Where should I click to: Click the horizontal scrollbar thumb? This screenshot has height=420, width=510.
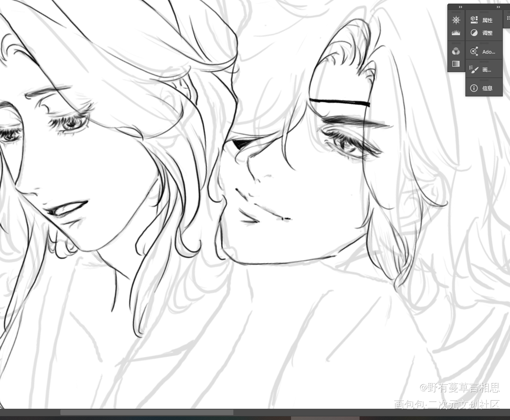coord(146,412)
